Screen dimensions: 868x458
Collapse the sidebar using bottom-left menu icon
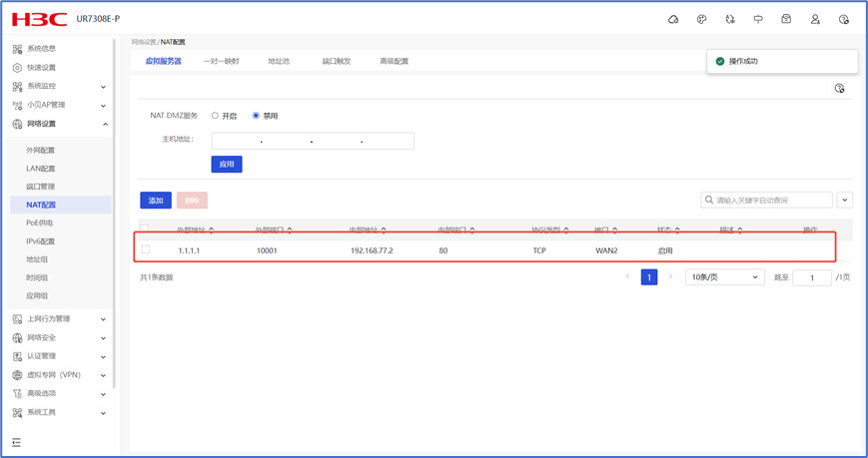[x=16, y=442]
